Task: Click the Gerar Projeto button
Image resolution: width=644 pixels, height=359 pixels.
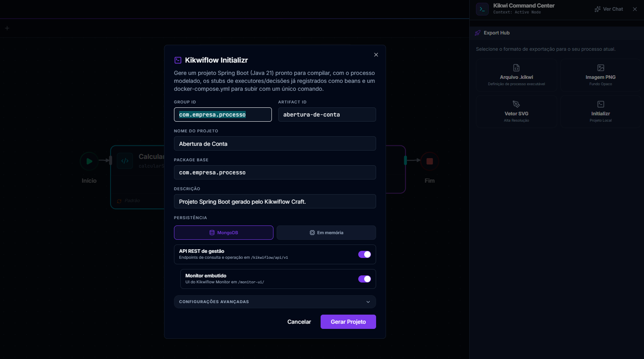Action: (x=348, y=322)
